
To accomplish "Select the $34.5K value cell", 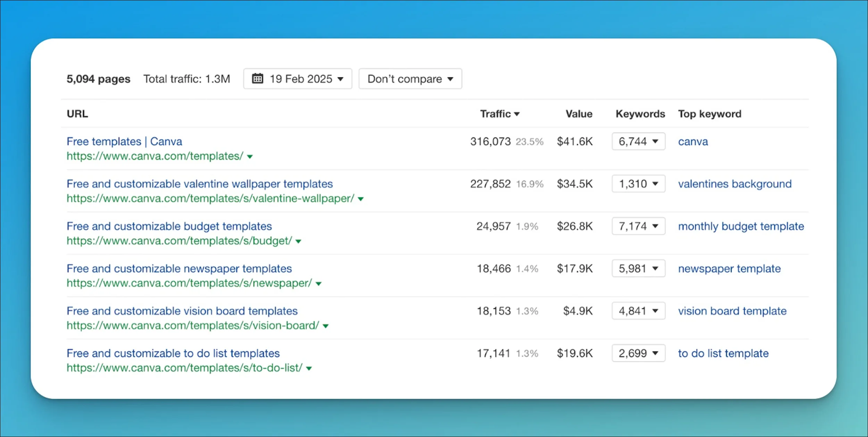I will point(575,184).
